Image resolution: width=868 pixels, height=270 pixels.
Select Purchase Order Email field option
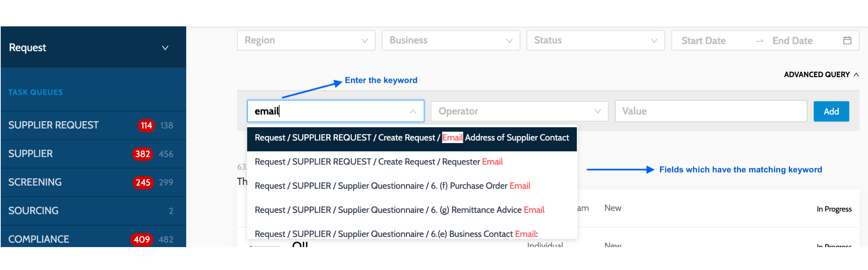click(x=412, y=186)
